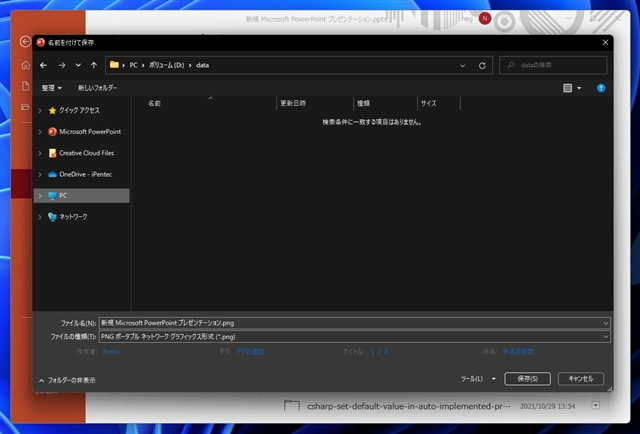Viewport: 640px width, 434px height.
Task: Expand address bar history dropdown
Action: [462, 65]
